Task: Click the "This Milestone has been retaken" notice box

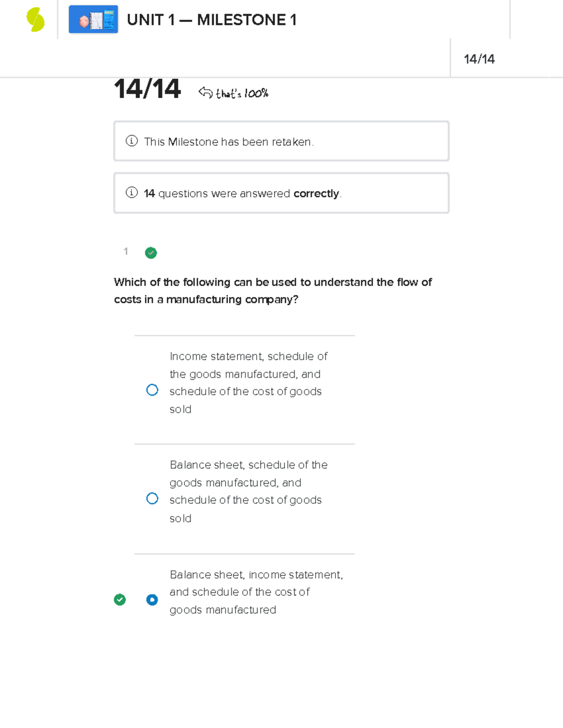Action: point(281,141)
